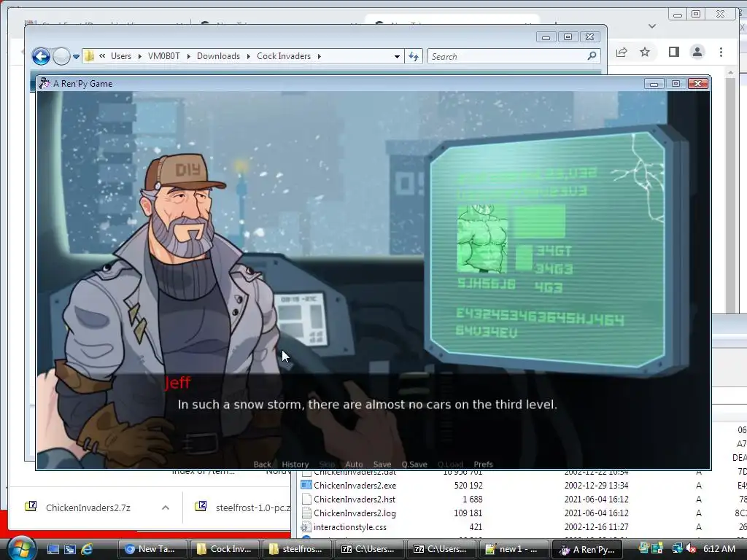Select Users in the Explorer breadcrumb

point(121,56)
